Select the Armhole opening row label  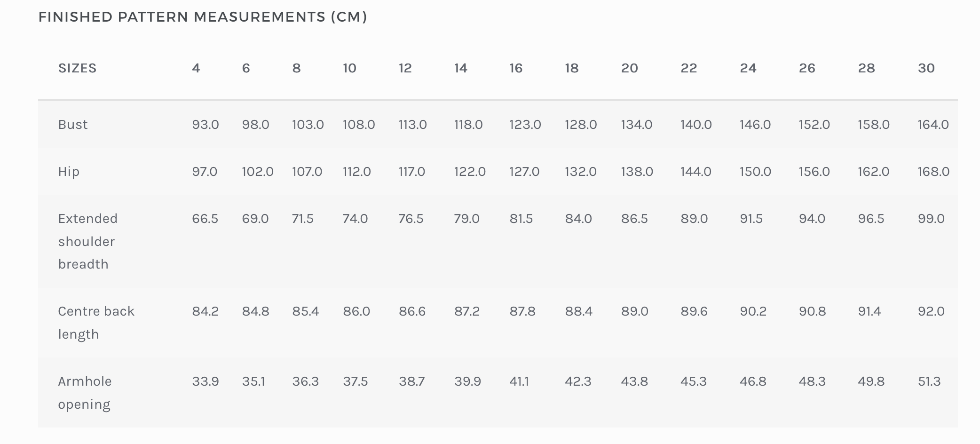(x=85, y=393)
